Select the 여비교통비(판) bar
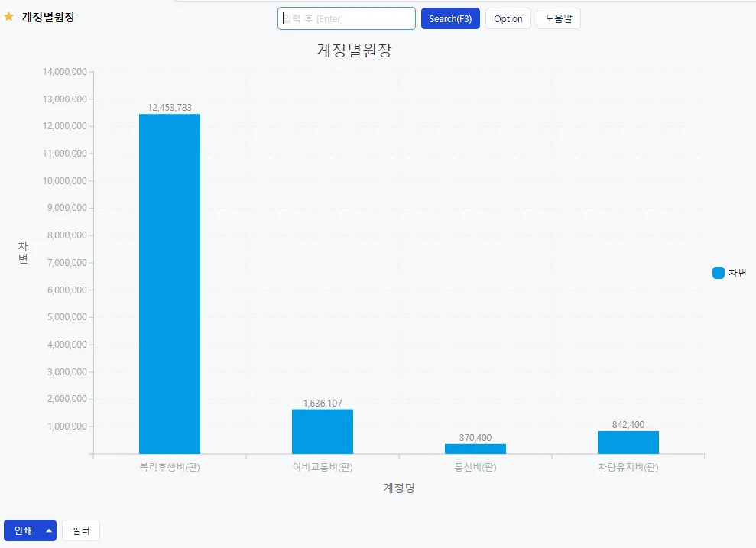 coord(323,431)
